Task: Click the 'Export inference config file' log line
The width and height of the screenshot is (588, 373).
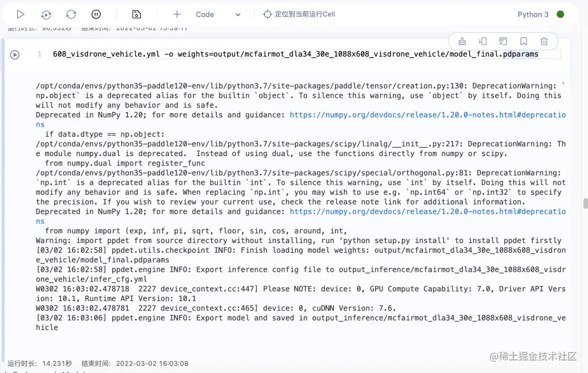Action: coord(301,275)
